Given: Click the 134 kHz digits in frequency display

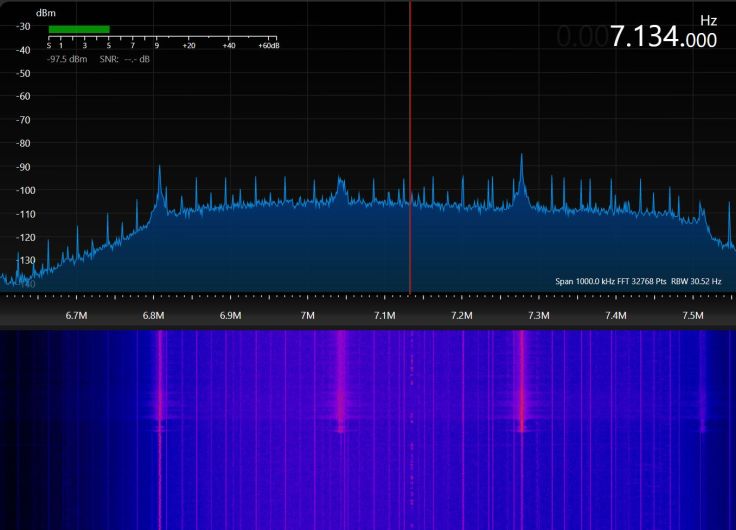Looking at the screenshot, I should [x=656, y=38].
